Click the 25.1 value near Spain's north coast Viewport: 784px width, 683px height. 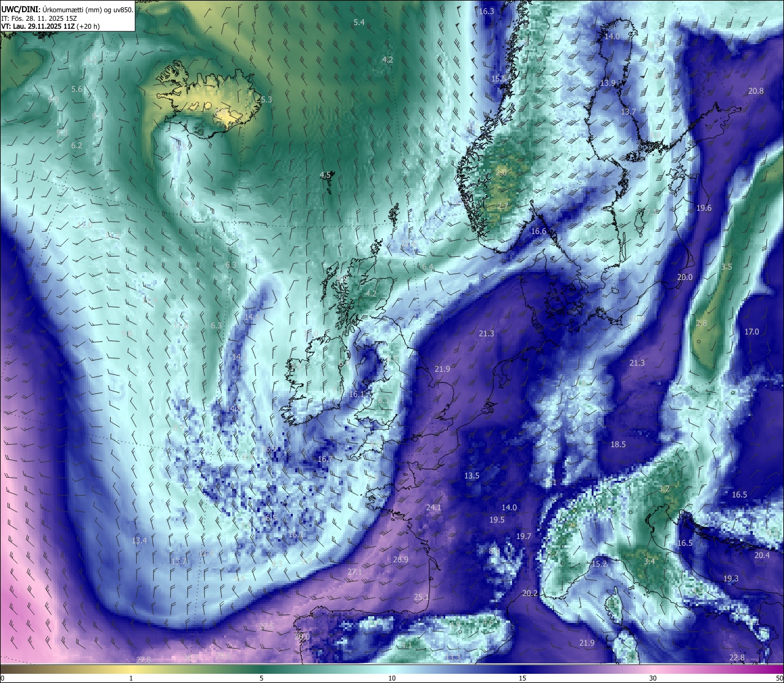coord(421,597)
